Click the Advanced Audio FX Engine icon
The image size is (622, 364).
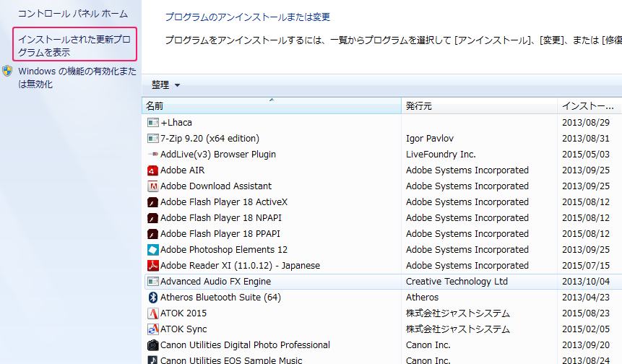point(152,282)
